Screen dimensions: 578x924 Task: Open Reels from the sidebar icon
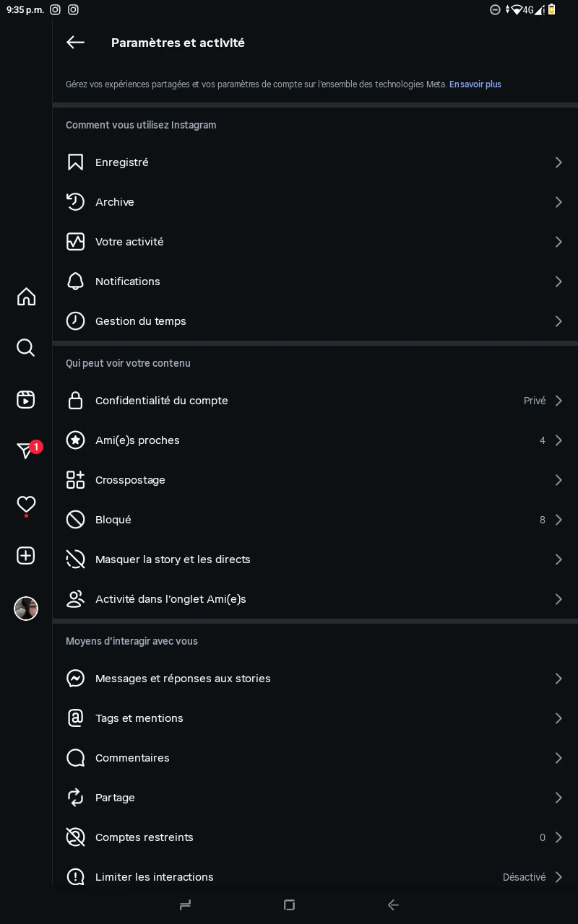26,399
